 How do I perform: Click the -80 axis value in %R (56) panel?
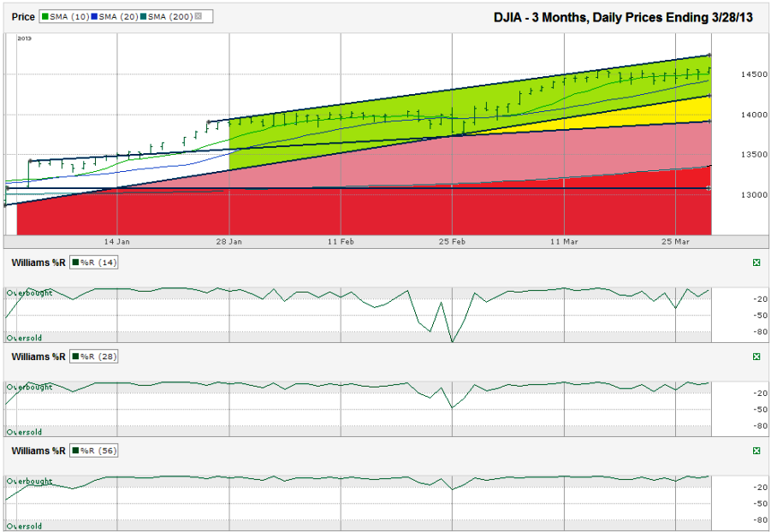[x=761, y=520]
